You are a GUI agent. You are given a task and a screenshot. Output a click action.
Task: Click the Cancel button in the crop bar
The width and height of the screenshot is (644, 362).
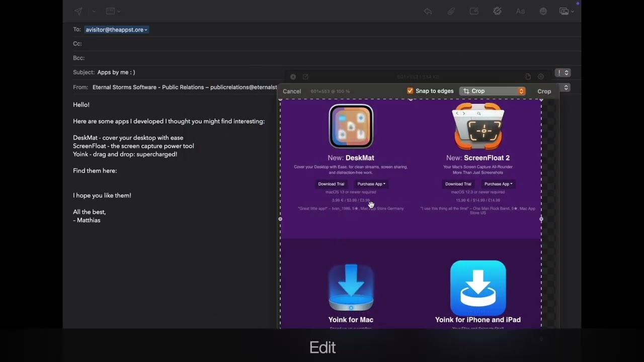[292, 91]
